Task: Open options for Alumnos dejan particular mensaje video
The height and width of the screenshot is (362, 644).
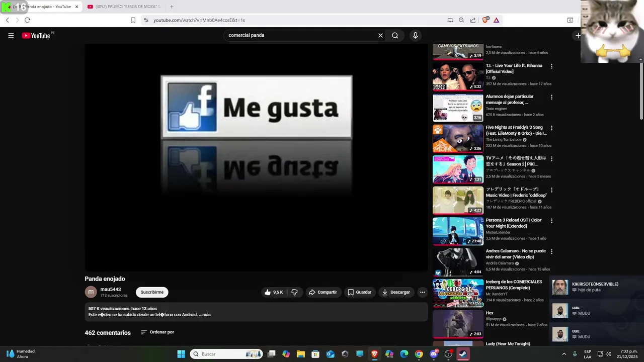Action: pos(551,97)
